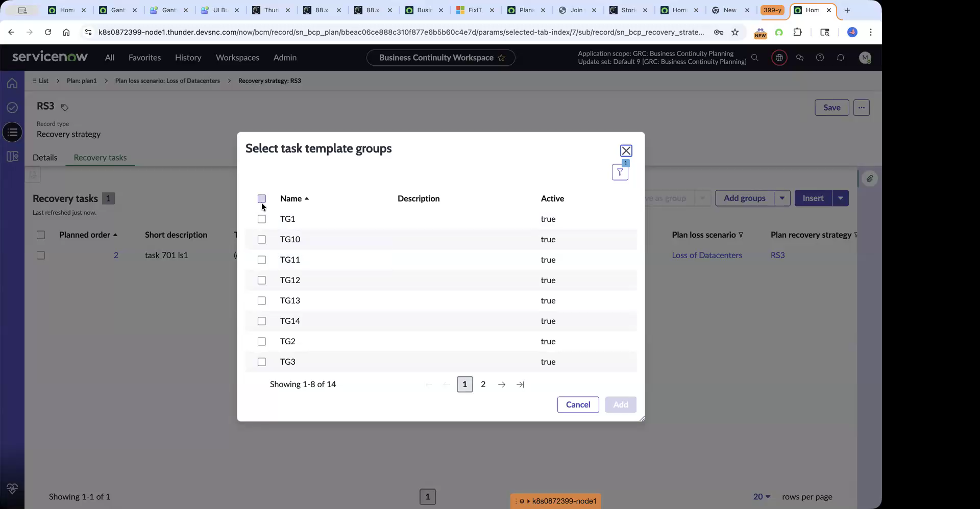
Task: Open the rows per page 20 dropdown
Action: [762, 497]
